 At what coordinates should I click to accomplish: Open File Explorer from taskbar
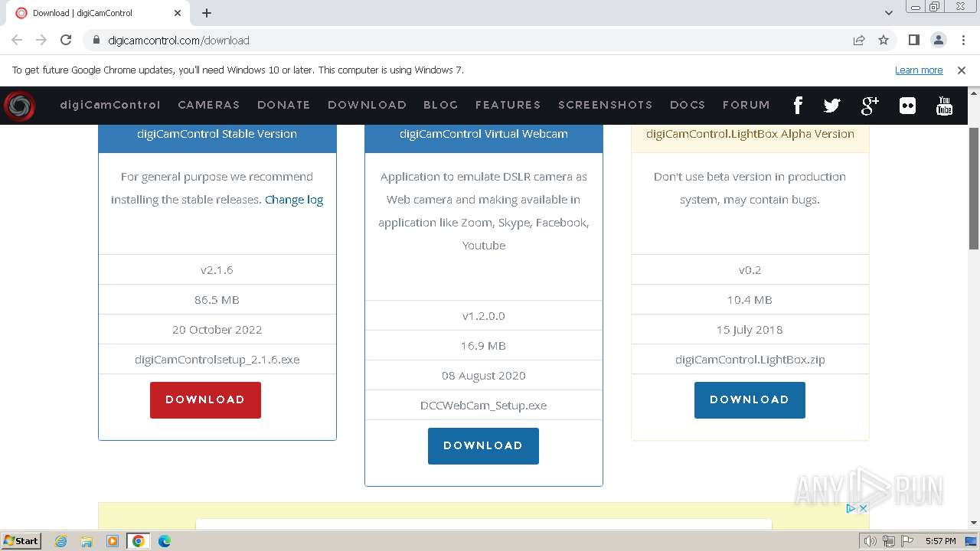coord(87,541)
